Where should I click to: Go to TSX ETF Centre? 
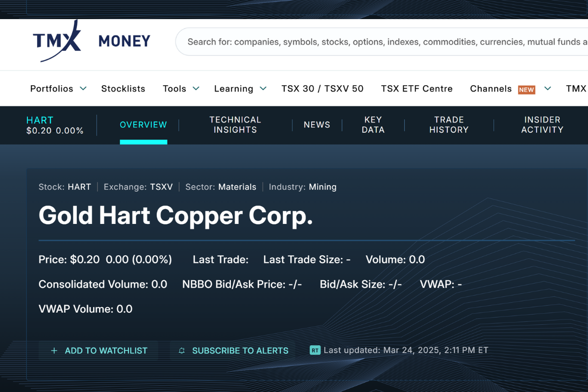coord(417,89)
